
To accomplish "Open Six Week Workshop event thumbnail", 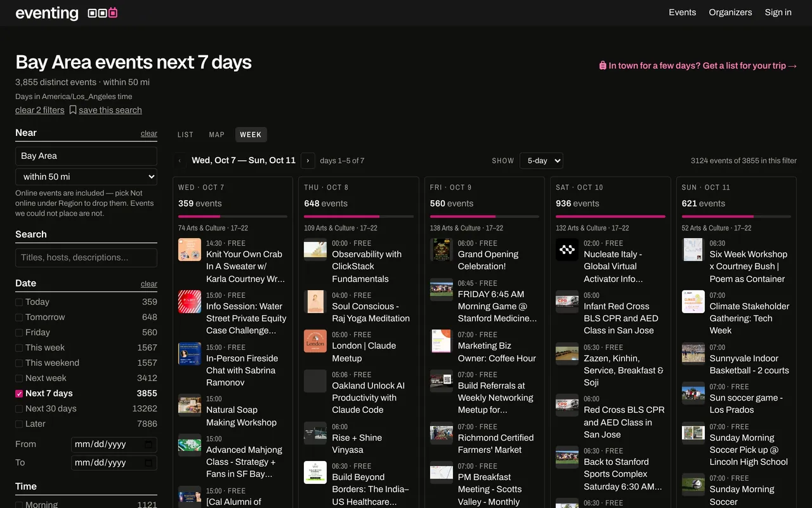I will coord(693,250).
